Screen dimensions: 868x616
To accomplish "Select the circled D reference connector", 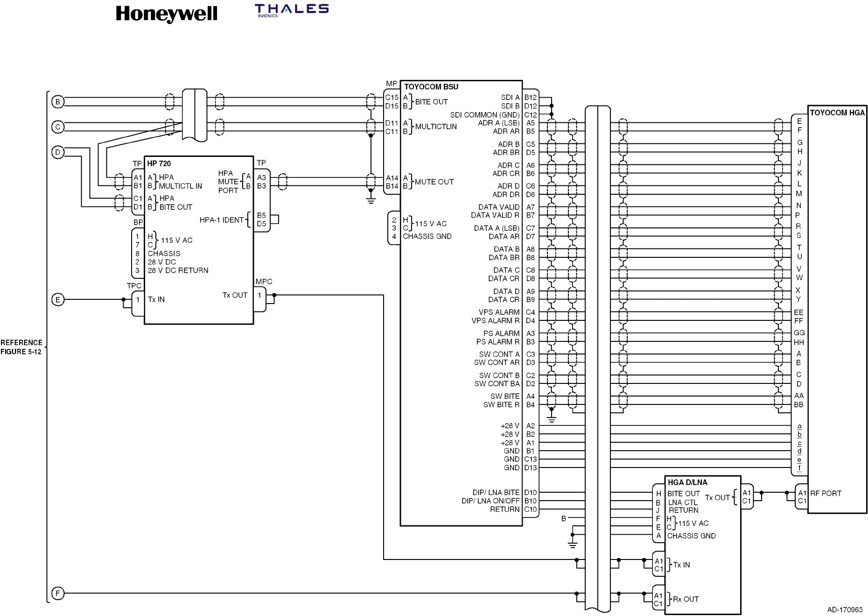I will tap(58, 152).
